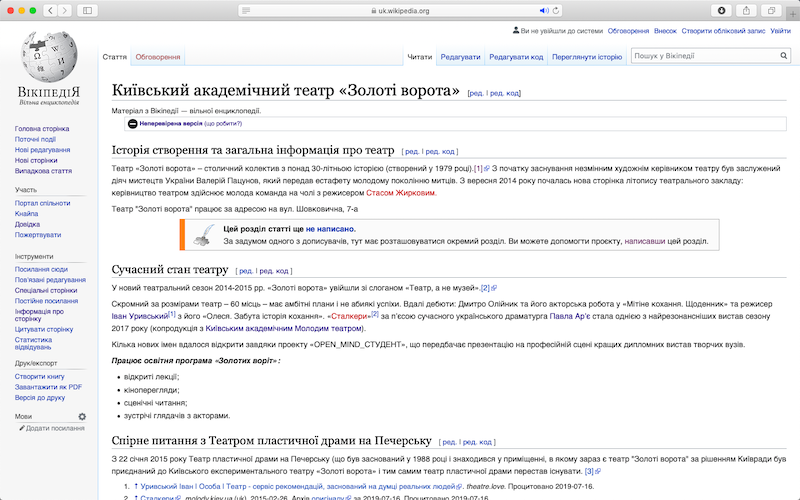
Task: Go back with Safari's back arrow
Action: click(50, 10)
